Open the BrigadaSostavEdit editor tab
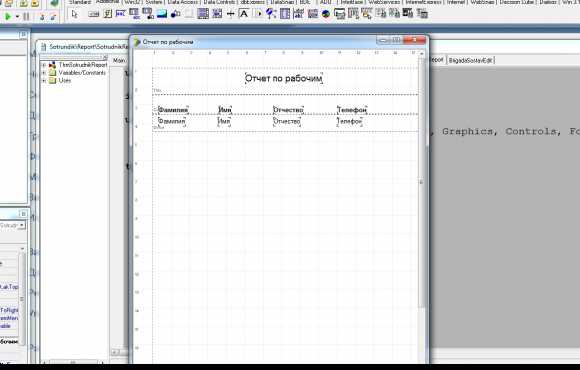Screen dimensions: 580x370 471,61
